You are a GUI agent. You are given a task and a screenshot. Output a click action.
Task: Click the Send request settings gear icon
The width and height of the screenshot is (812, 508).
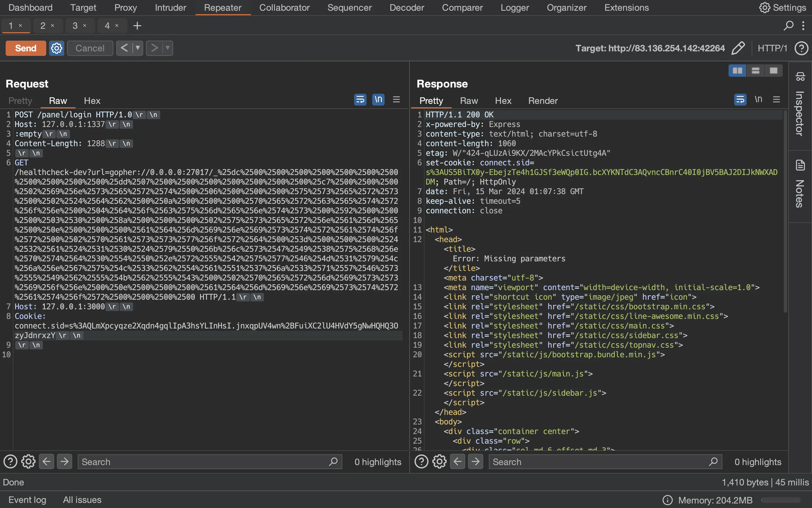pyautogui.click(x=56, y=48)
